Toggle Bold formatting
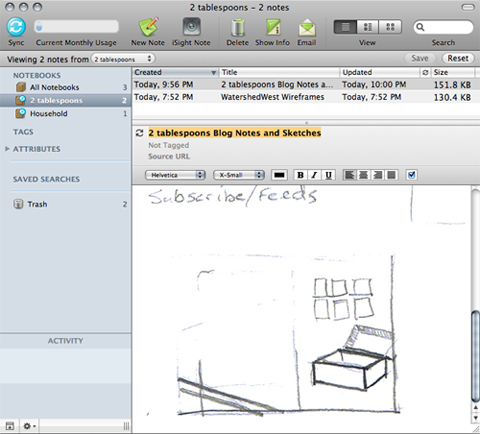The height and width of the screenshot is (434, 480). click(300, 175)
